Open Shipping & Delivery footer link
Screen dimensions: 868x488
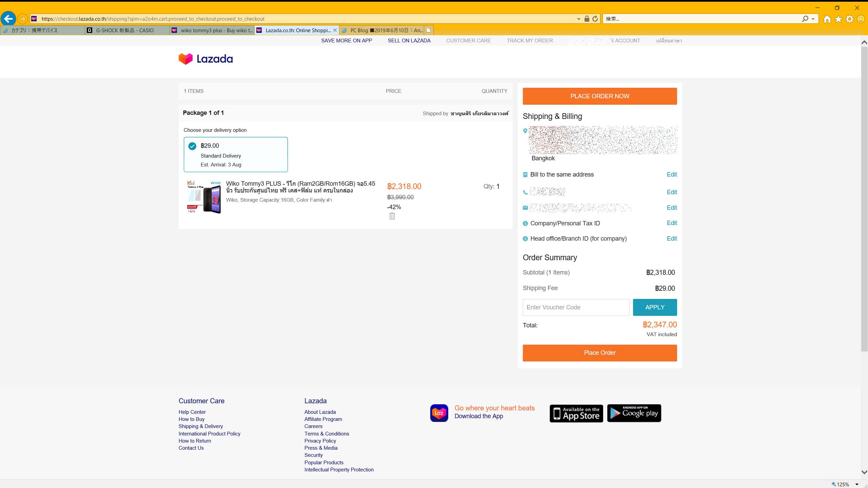coord(200,426)
